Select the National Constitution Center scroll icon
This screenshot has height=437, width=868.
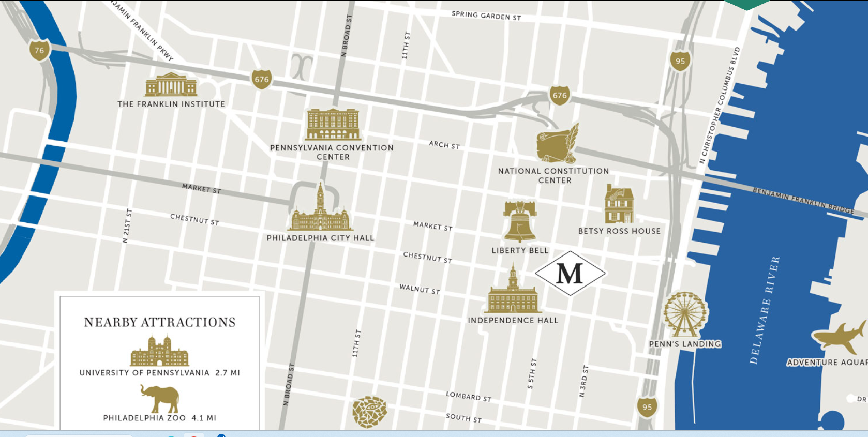click(558, 143)
